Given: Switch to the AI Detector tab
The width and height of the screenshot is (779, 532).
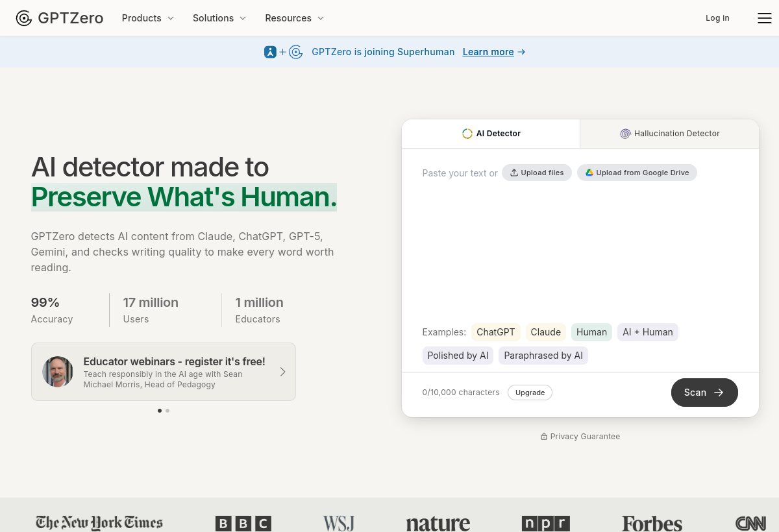Looking at the screenshot, I should (491, 134).
